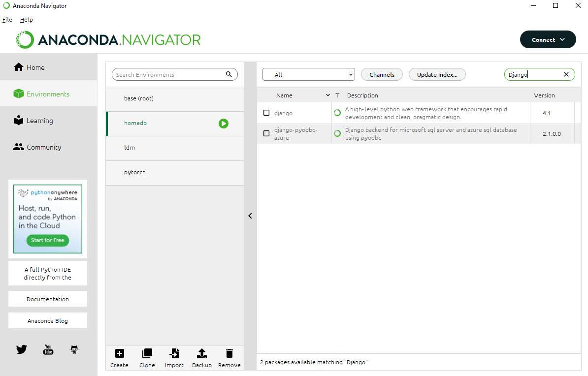The image size is (588, 376).
Task: Check the django package checkbox
Action: tap(266, 113)
